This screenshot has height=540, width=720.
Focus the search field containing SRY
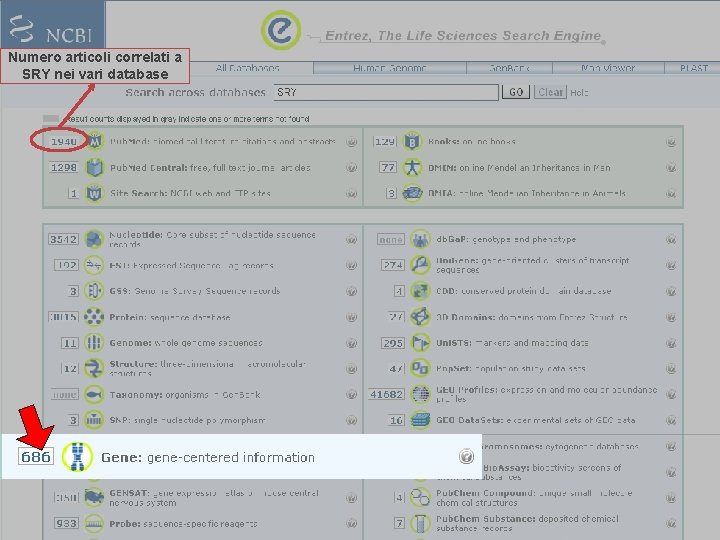(386, 92)
